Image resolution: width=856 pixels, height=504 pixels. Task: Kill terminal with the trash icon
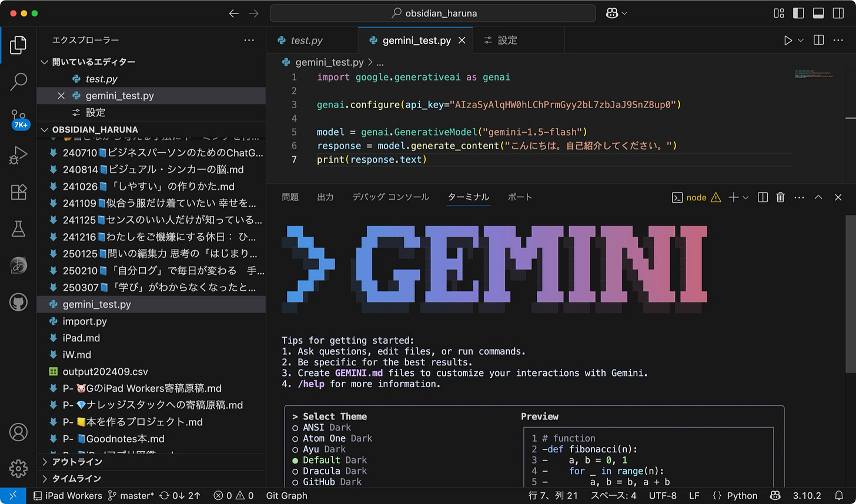point(780,197)
